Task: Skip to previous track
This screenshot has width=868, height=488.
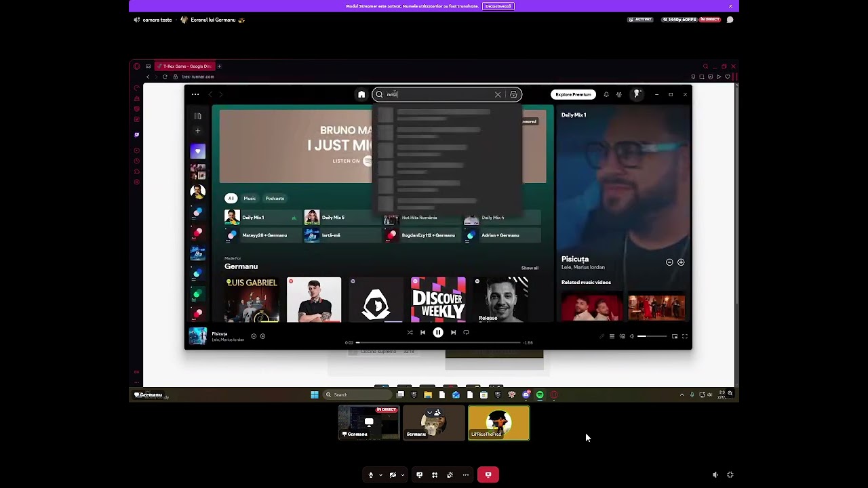Action: pos(422,332)
